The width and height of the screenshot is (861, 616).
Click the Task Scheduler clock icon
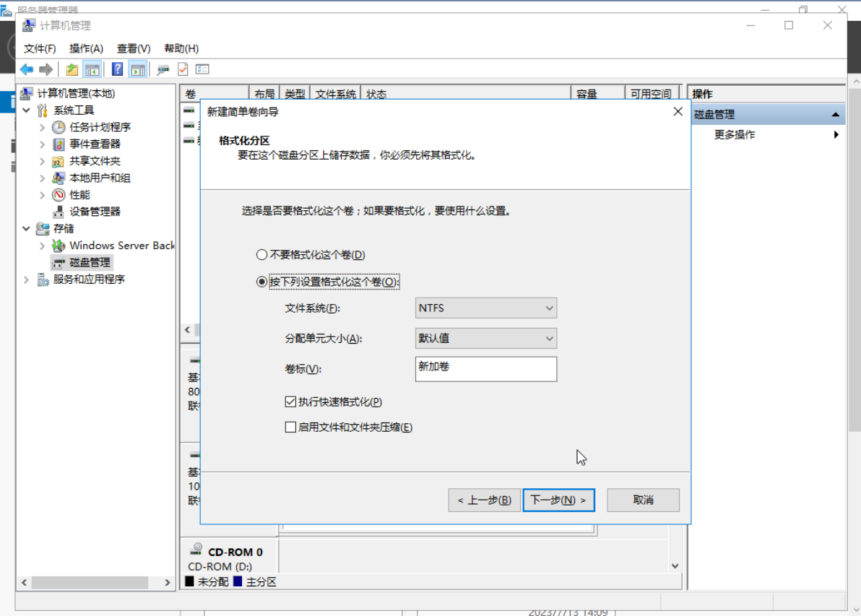59,127
